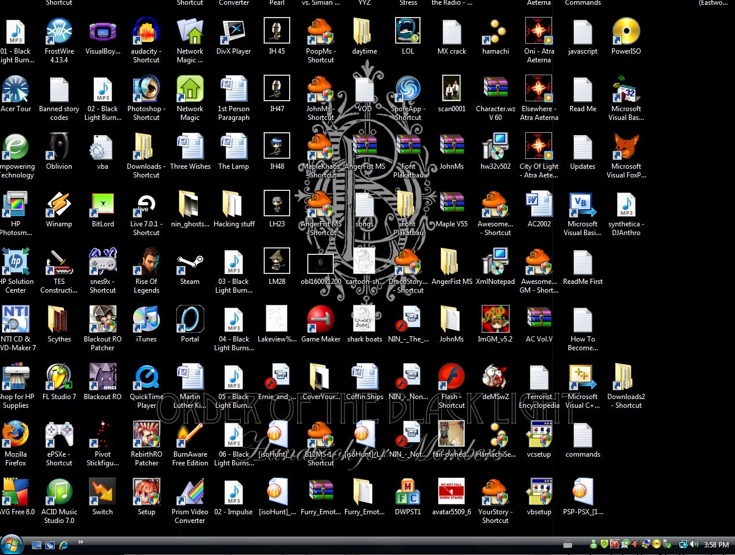Open the XmlNotepad icon
Screen dimensions: 735x555
[x=495, y=262]
